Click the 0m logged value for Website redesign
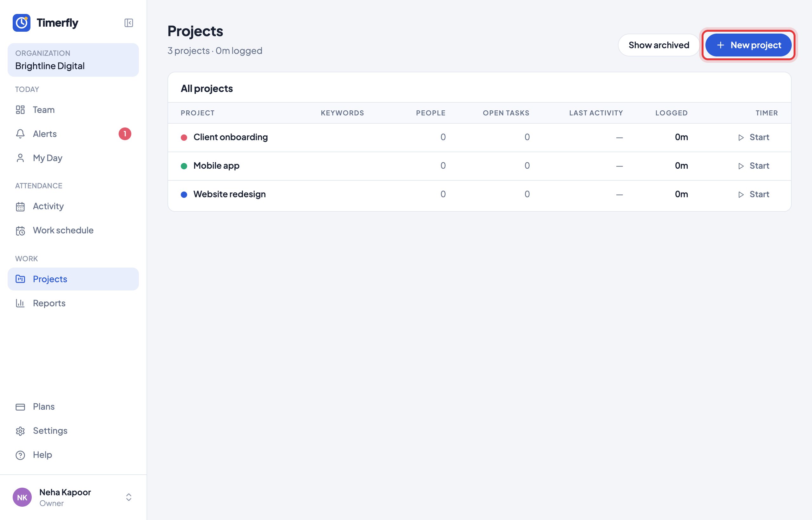The width and height of the screenshot is (812, 520). coord(681,194)
